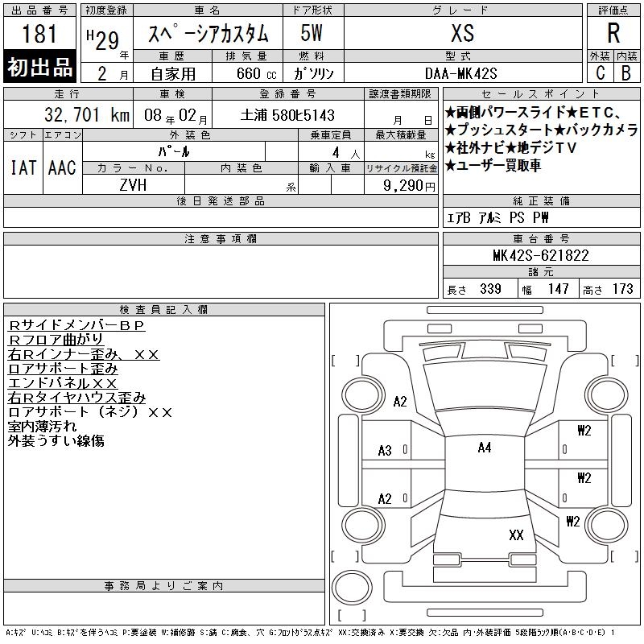The height and width of the screenshot is (644, 644).
Task: Select the exterior grade C cell
Action: point(600,72)
